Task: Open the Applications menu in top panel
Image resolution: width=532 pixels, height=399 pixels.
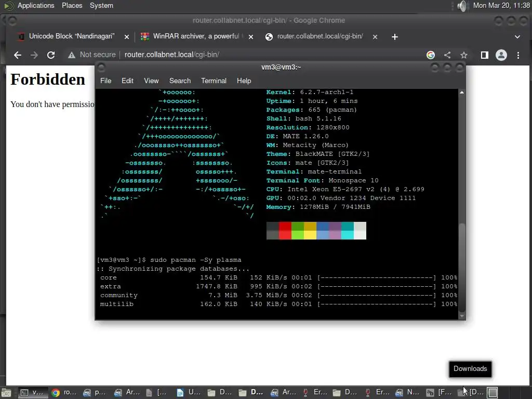Action: pos(36,5)
